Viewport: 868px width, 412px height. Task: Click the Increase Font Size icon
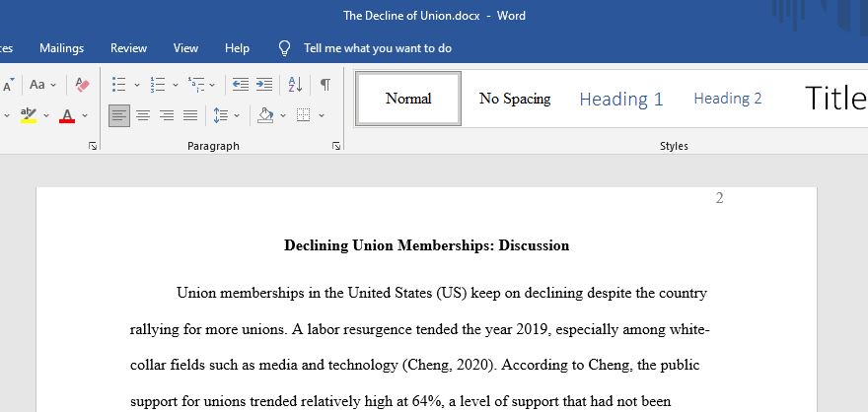9,85
